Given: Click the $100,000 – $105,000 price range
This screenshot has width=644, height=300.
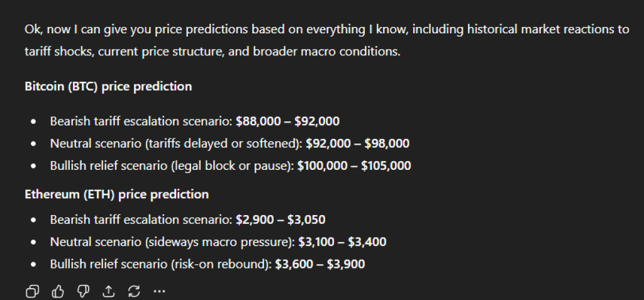Looking at the screenshot, I should 354,166.
